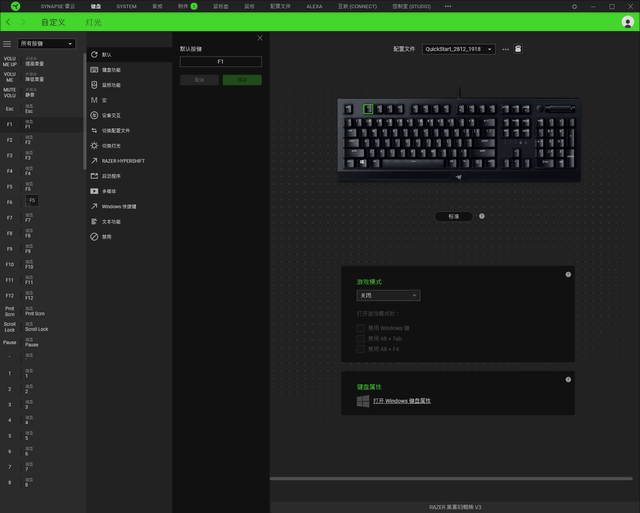
Task: Click the green 保存 save button
Action: (242, 80)
